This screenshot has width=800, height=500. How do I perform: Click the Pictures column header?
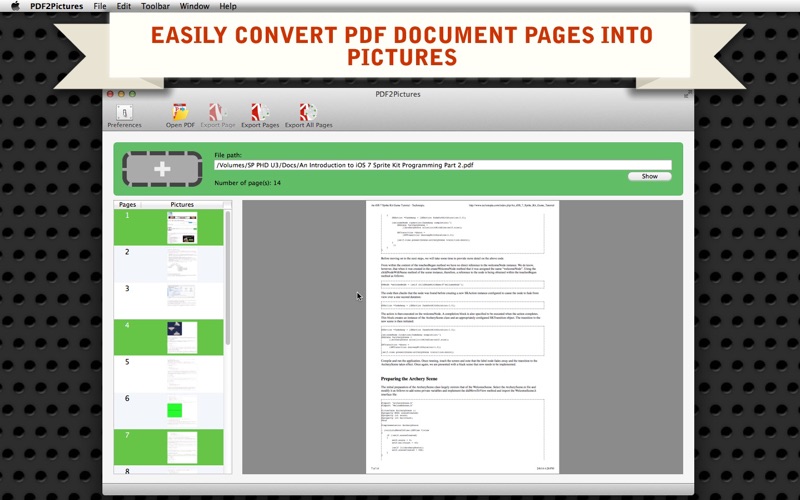point(182,205)
